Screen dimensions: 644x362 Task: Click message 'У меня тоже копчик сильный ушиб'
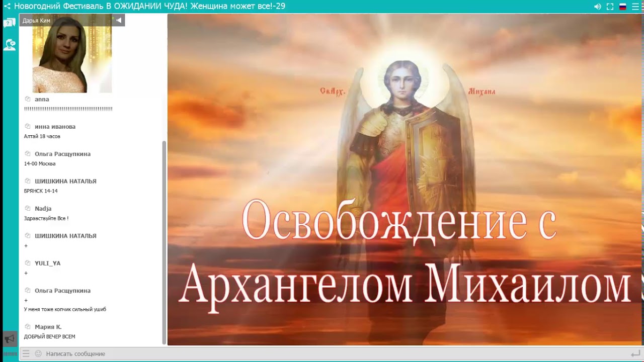pyautogui.click(x=65, y=309)
